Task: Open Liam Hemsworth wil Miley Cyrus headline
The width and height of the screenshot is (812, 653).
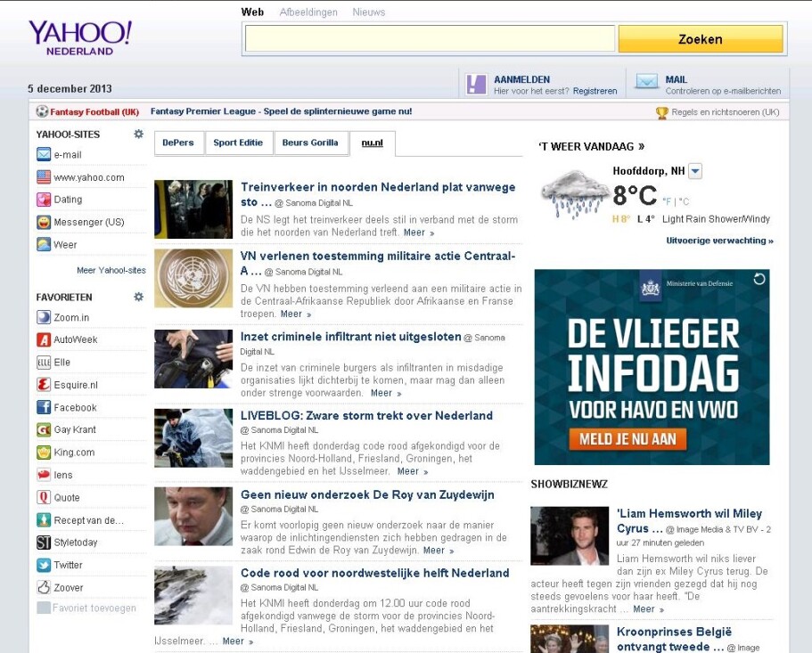Action: [x=689, y=520]
